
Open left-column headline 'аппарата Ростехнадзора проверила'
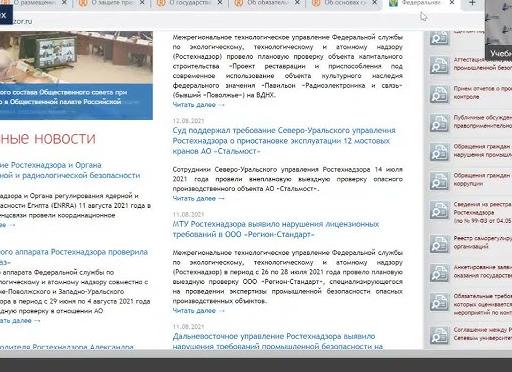[x=74, y=257]
